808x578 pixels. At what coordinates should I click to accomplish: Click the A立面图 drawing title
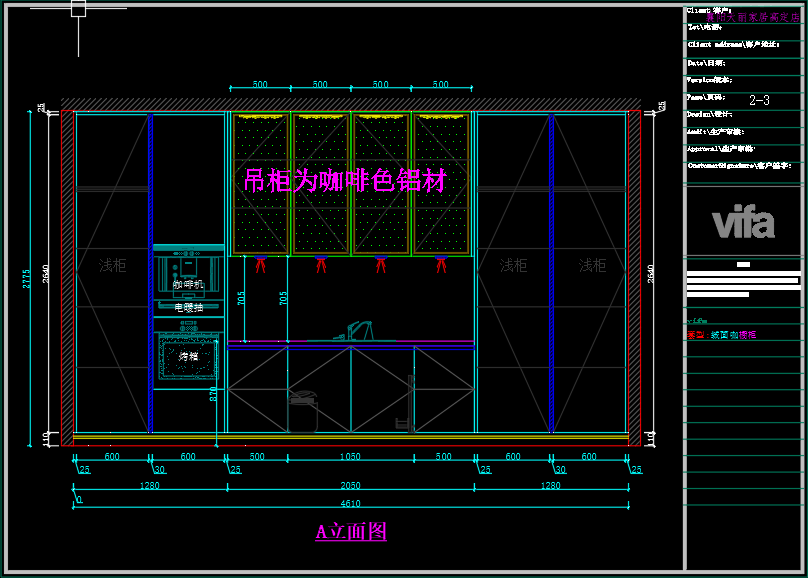351,532
